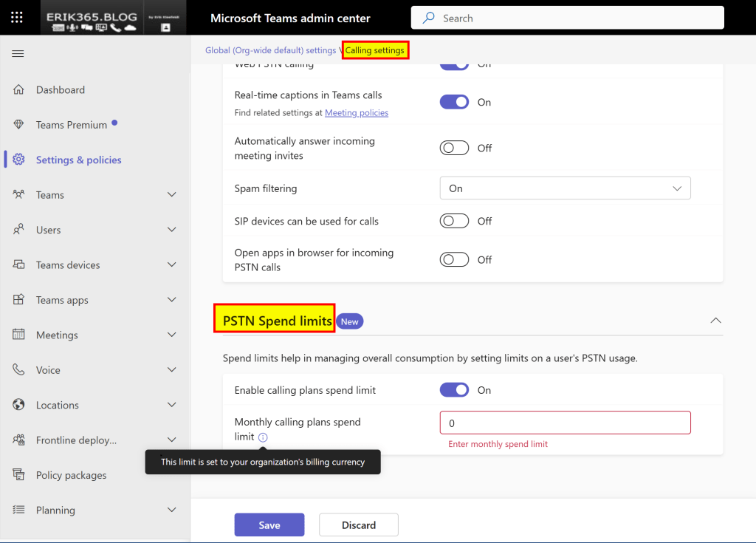Collapse the PSTN Spend limits section
This screenshot has height=543, width=756.
tap(715, 321)
